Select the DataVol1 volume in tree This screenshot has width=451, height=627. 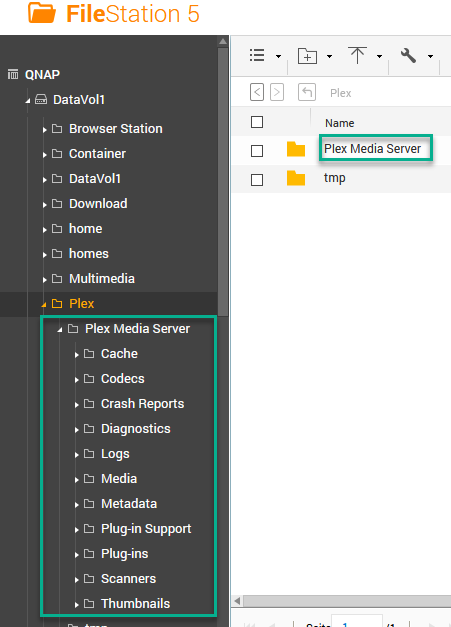tap(79, 100)
